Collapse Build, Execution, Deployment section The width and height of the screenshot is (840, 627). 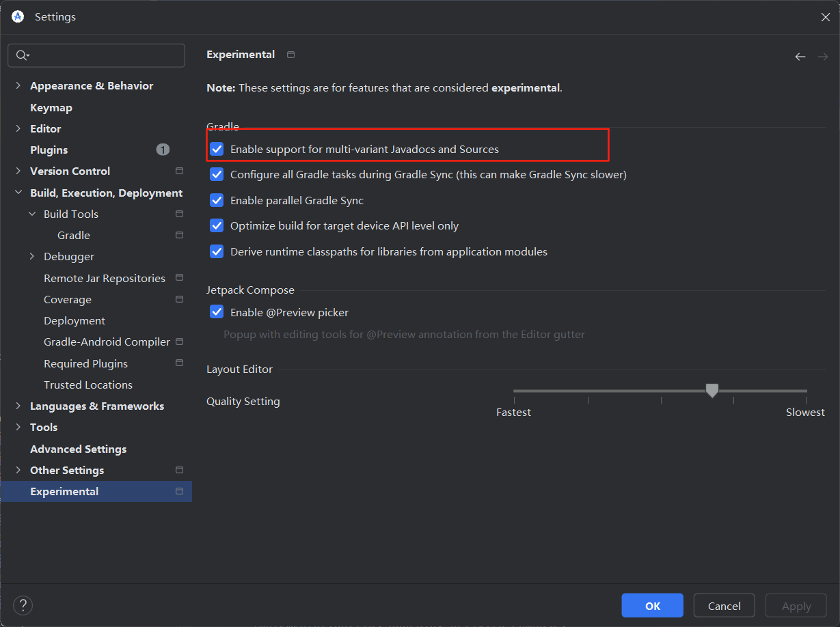pos(18,193)
